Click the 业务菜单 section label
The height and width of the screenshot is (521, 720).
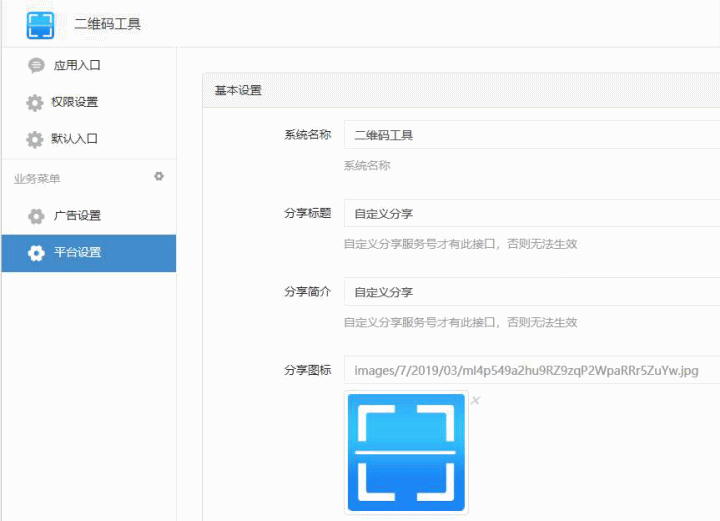[37, 179]
